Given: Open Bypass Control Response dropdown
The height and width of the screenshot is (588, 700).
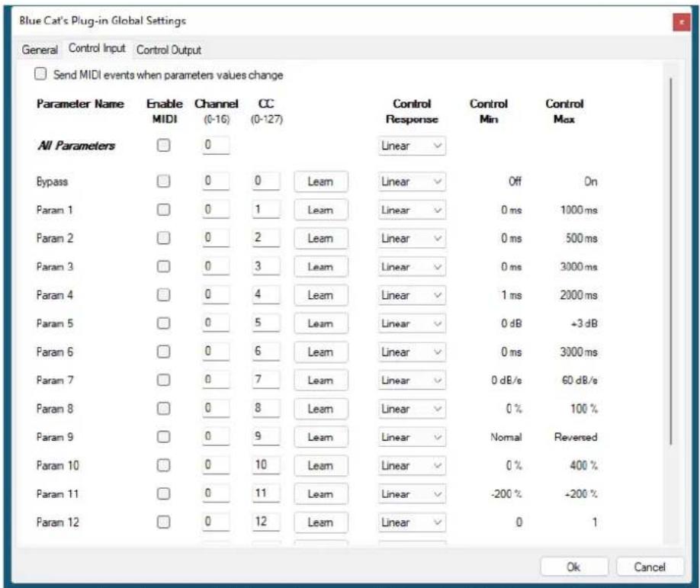Looking at the screenshot, I should coord(412,182).
